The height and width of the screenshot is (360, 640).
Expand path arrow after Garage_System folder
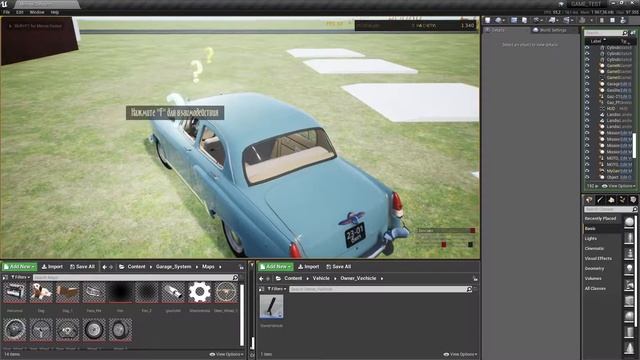tap(197, 267)
